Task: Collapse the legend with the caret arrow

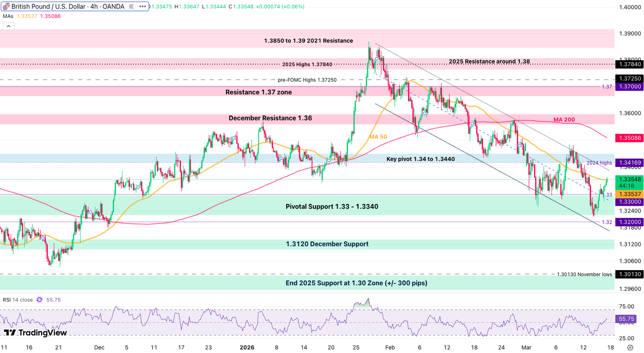Action: [8, 26]
